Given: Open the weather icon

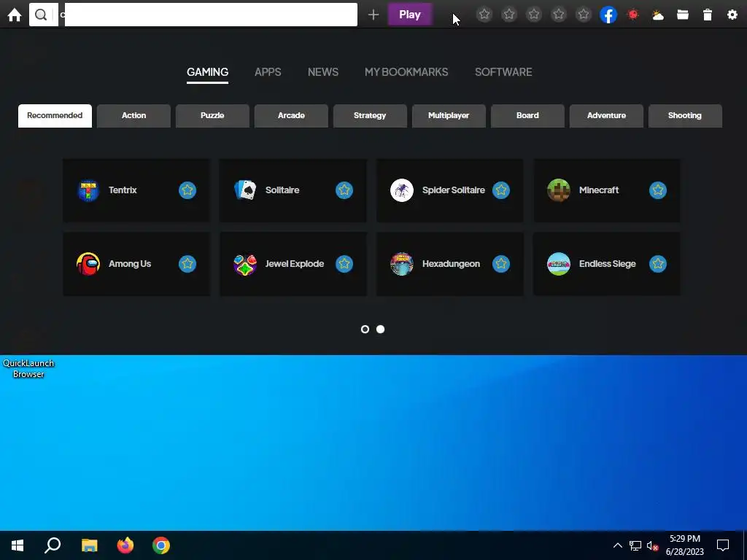Looking at the screenshot, I should pyautogui.click(x=658, y=15).
